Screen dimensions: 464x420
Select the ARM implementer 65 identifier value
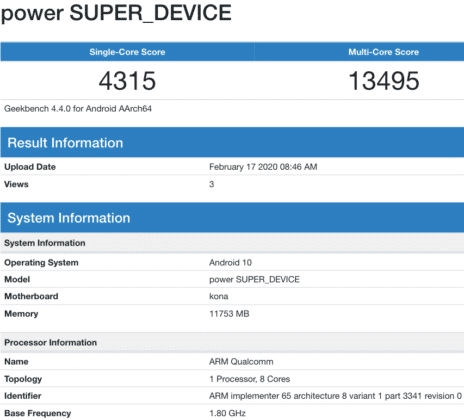click(335, 396)
